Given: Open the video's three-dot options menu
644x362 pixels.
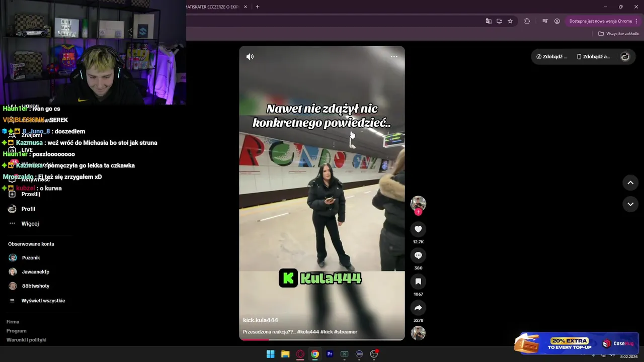Looking at the screenshot, I should 394,57.
